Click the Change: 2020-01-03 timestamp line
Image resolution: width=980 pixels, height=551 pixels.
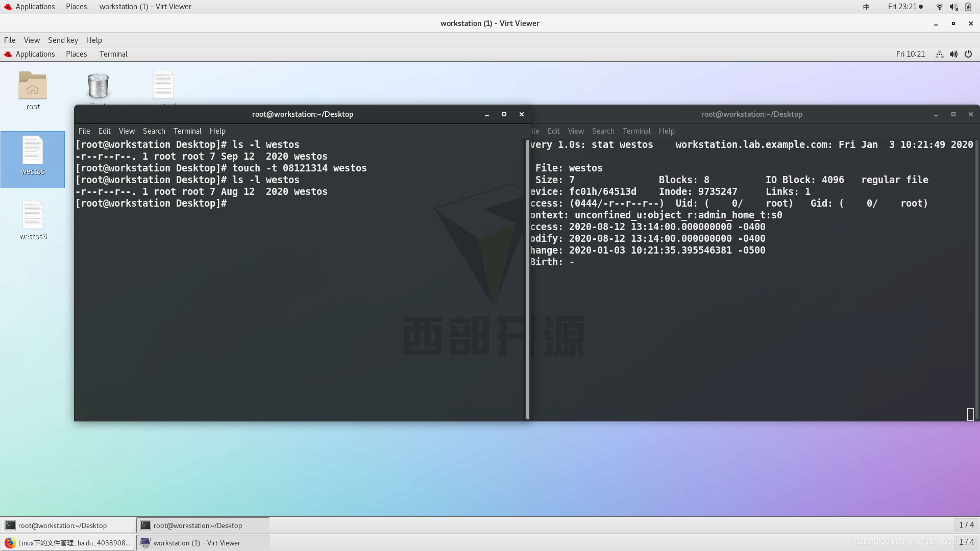(x=648, y=251)
